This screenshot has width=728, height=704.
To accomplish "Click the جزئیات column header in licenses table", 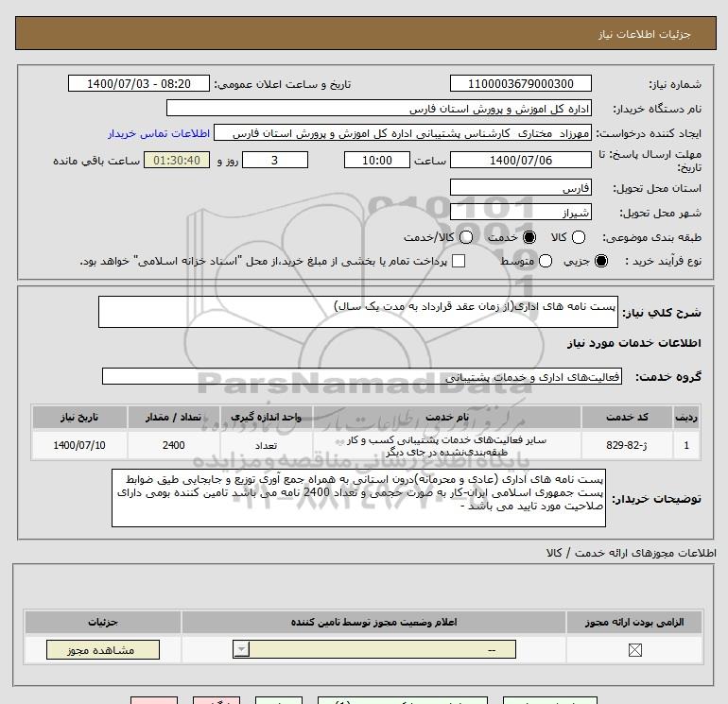I will [103, 622].
